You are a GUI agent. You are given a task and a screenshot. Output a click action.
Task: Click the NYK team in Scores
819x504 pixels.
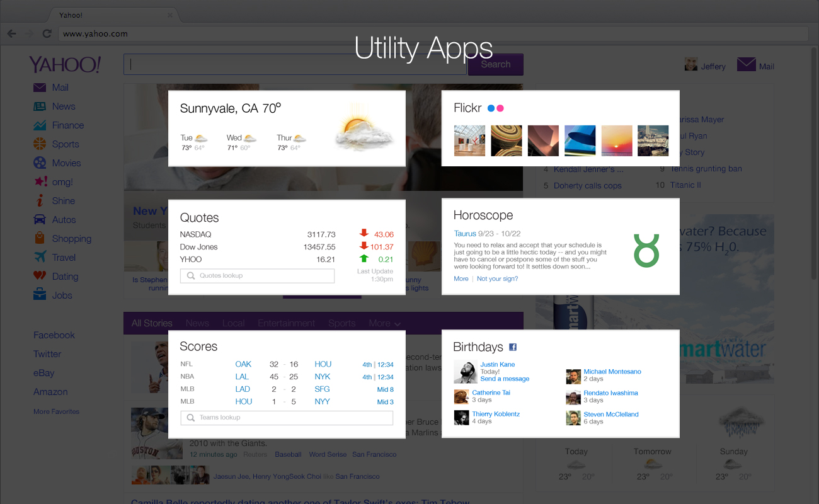[x=323, y=377]
